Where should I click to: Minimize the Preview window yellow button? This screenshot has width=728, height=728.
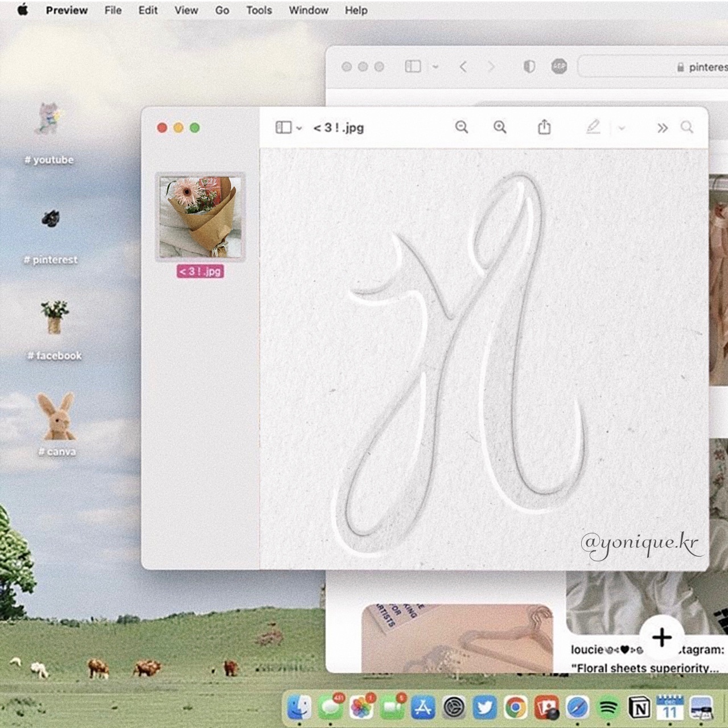(x=178, y=127)
